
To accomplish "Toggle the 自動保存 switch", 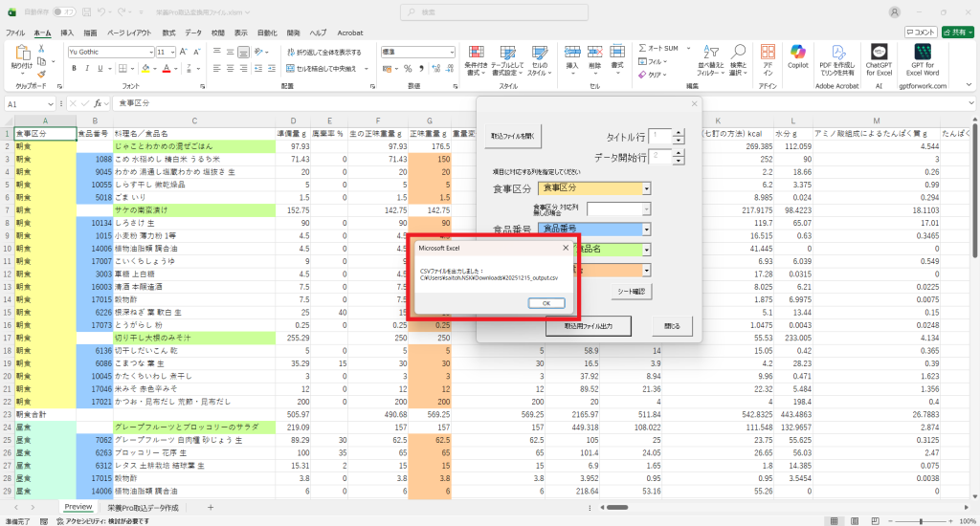I will click(x=64, y=12).
